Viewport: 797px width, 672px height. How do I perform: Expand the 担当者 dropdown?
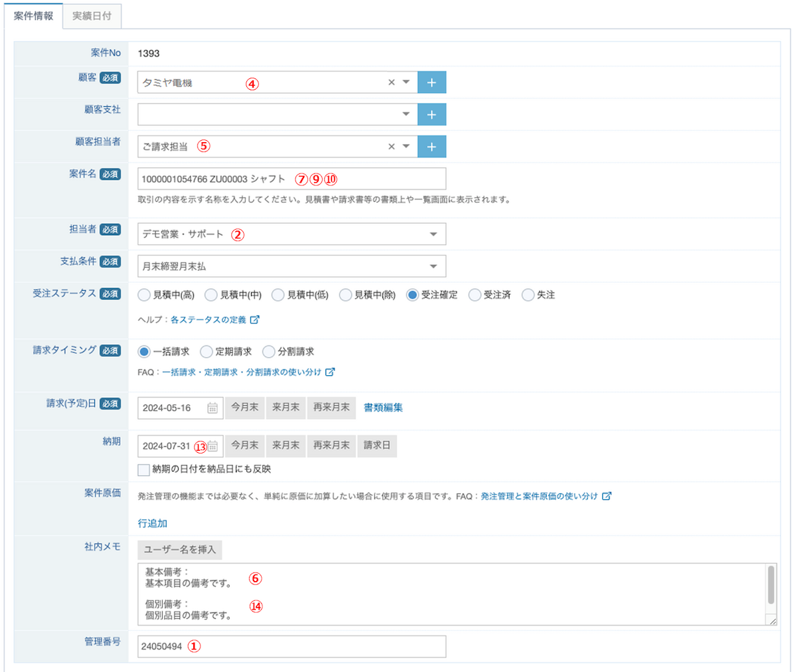pos(433,234)
